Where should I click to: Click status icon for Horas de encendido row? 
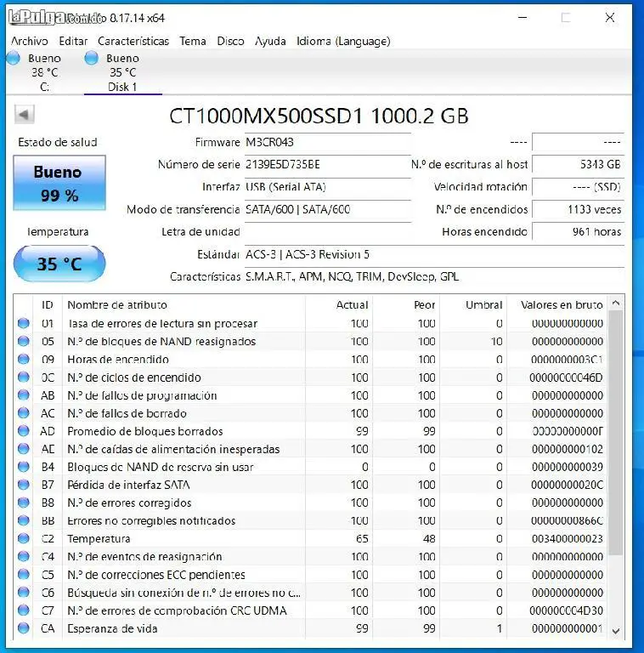tap(24, 359)
